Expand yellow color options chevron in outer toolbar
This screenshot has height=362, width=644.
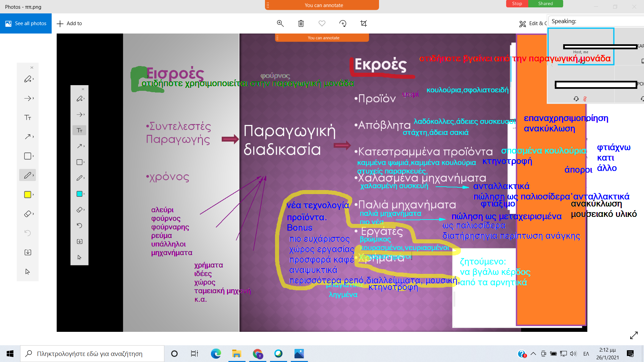point(33,195)
